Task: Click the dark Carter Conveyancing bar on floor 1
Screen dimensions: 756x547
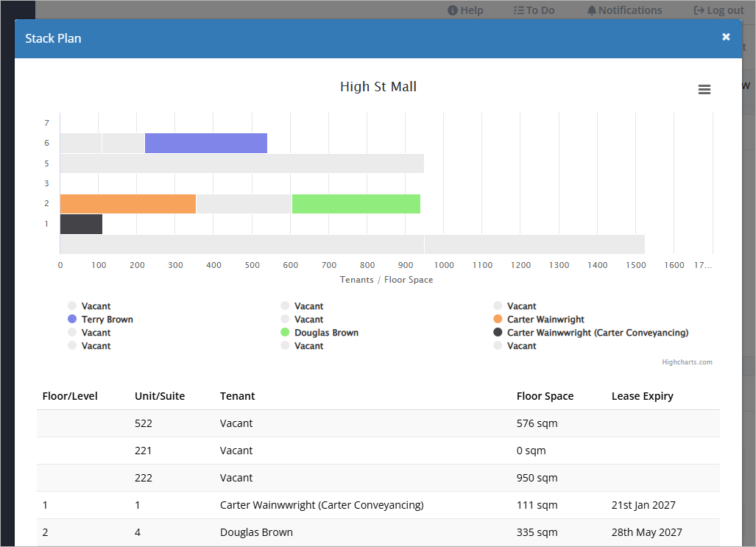Action: tap(81, 225)
